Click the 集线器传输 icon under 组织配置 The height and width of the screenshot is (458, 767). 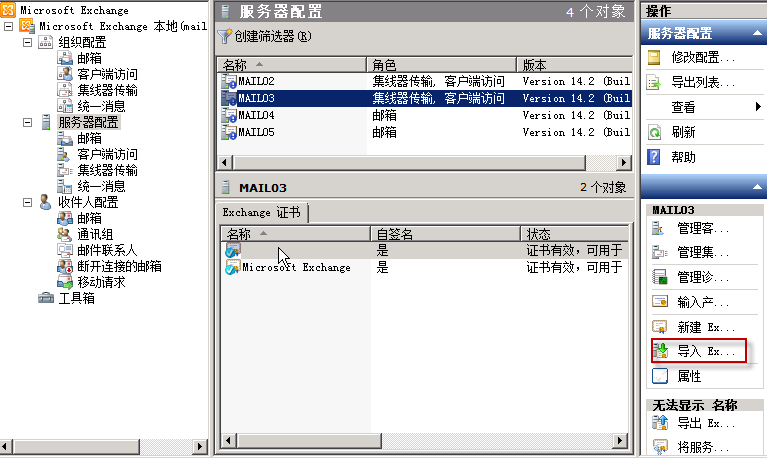[x=65, y=90]
